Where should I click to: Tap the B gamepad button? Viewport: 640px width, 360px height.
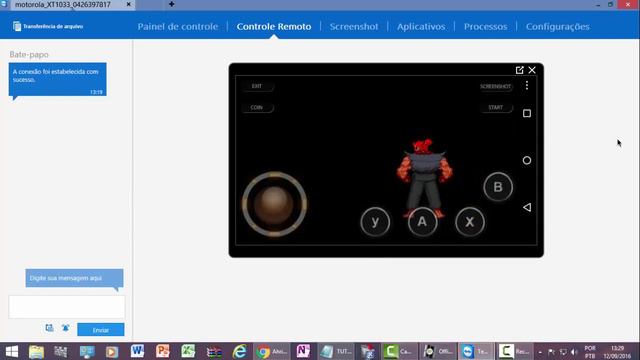498,187
